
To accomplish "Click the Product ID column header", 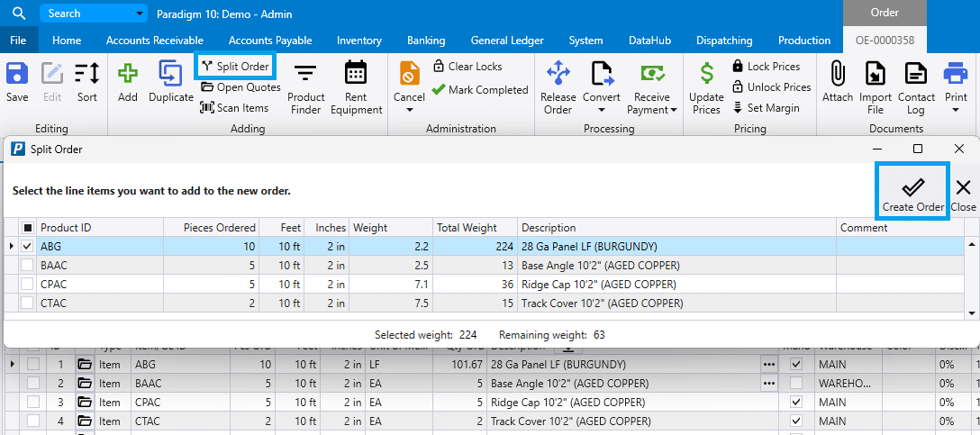I will [x=100, y=228].
